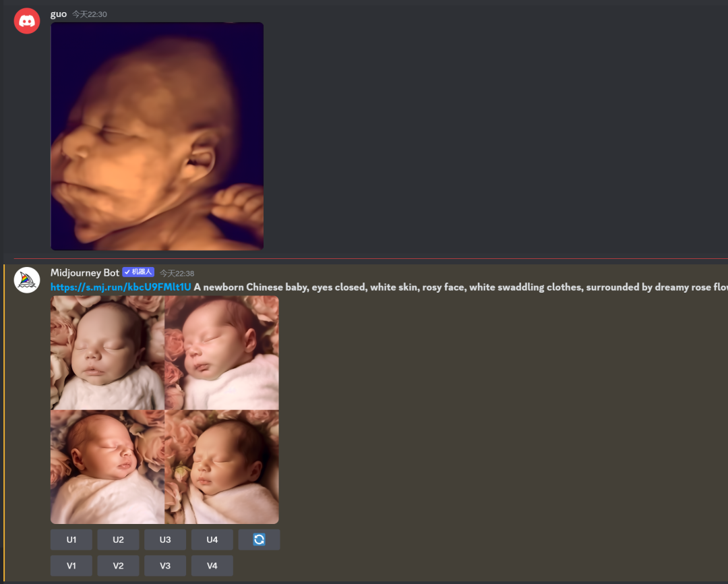The width and height of the screenshot is (728, 584).
Task: Generate variations with the V2 button
Action: [x=118, y=565]
